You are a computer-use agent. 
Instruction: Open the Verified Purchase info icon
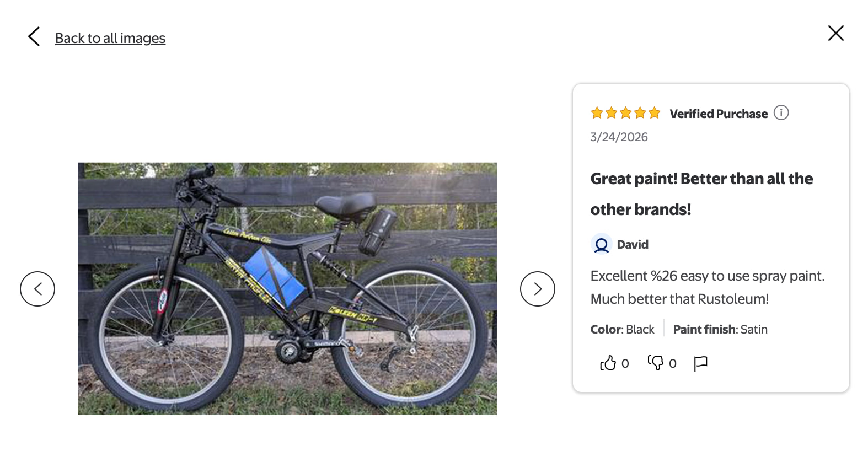tap(781, 113)
